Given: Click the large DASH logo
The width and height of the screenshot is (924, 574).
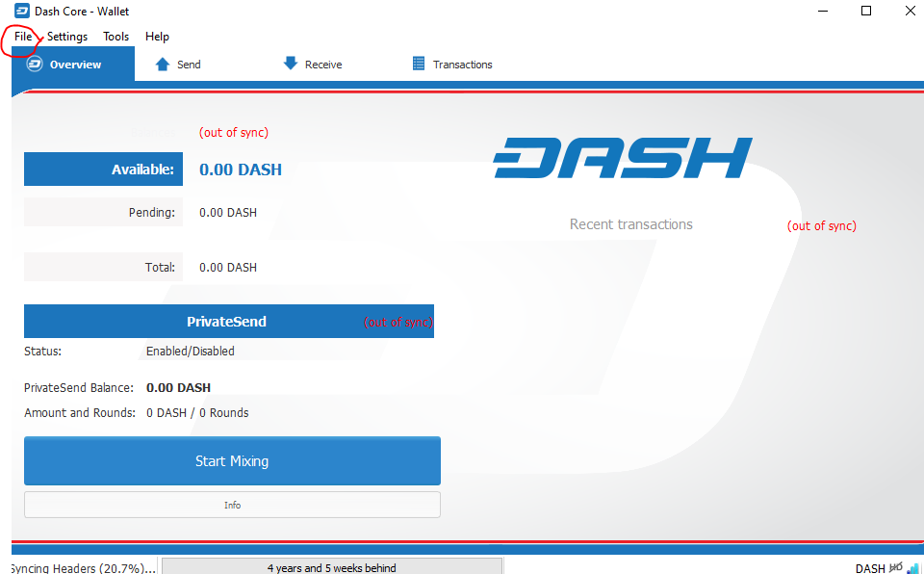Looking at the screenshot, I should coord(623,158).
